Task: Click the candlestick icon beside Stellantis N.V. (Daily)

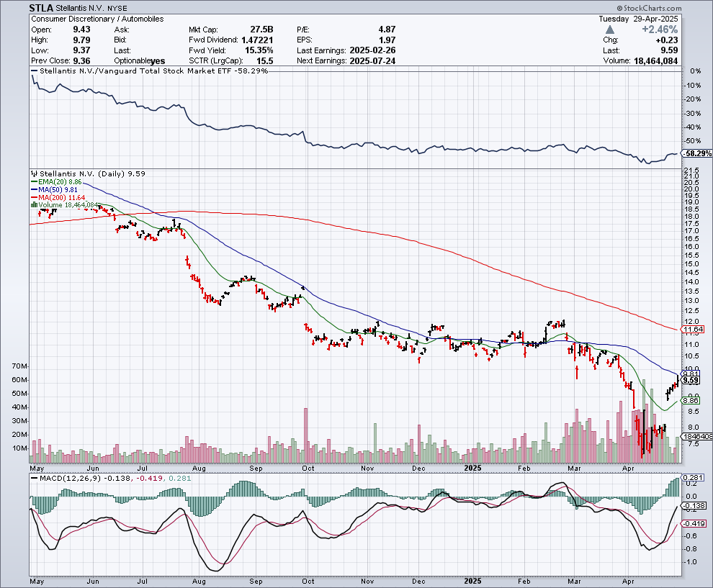Action: coord(35,173)
